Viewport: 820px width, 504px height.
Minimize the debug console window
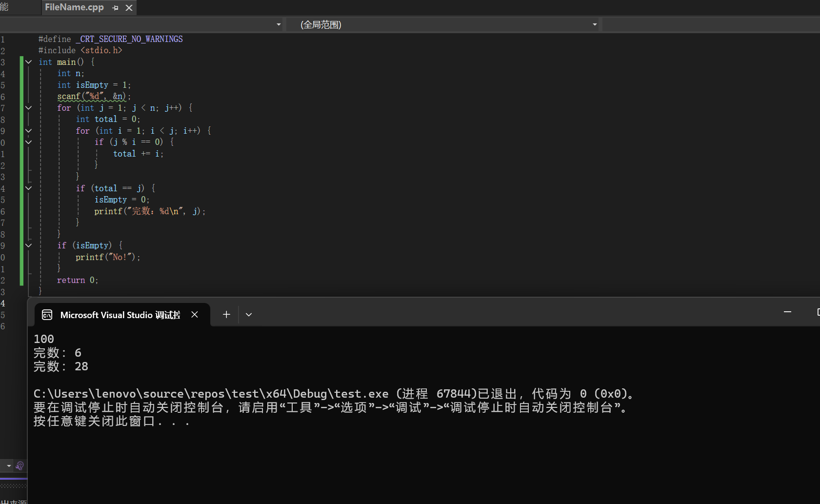[x=787, y=312]
